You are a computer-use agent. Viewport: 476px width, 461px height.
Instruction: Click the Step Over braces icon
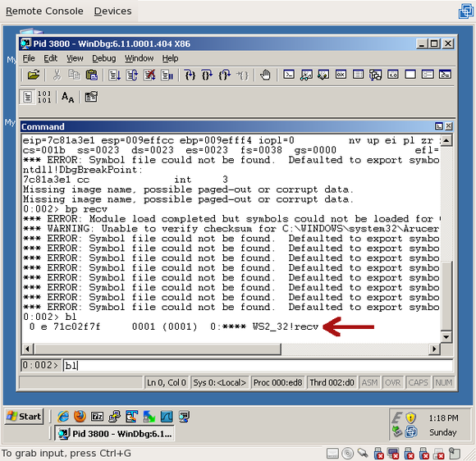pyautogui.click(x=207, y=75)
